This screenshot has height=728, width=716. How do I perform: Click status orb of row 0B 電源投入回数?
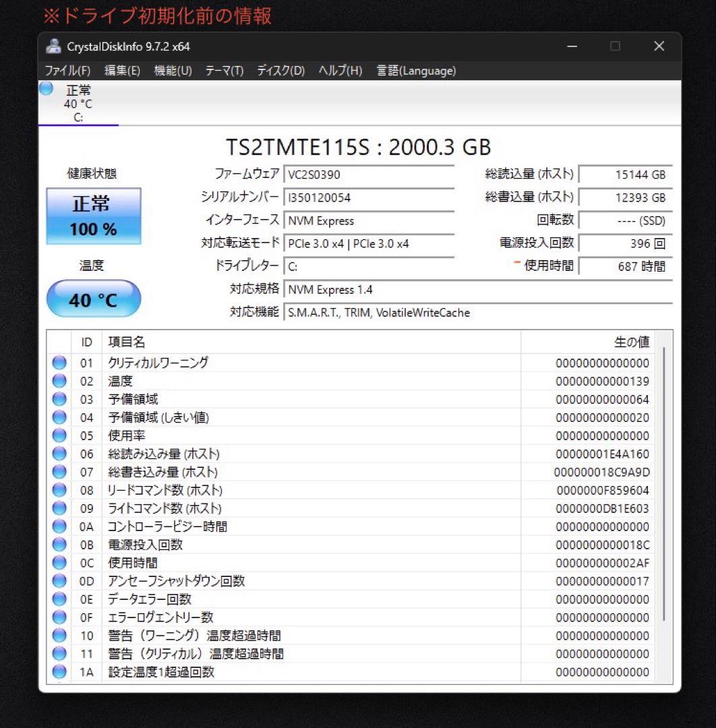pyautogui.click(x=59, y=544)
